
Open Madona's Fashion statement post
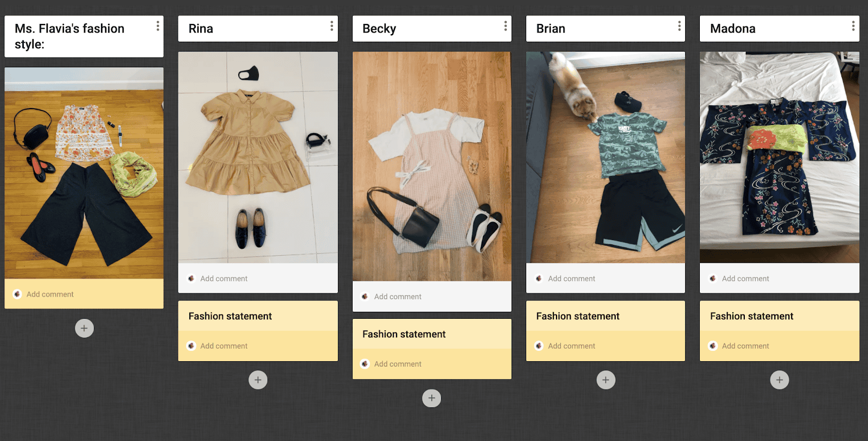(751, 316)
